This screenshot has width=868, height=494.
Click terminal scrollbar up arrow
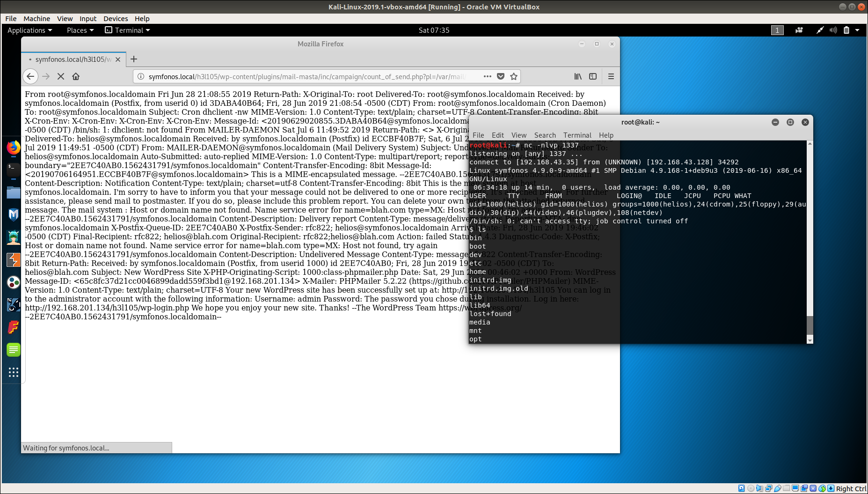click(810, 144)
